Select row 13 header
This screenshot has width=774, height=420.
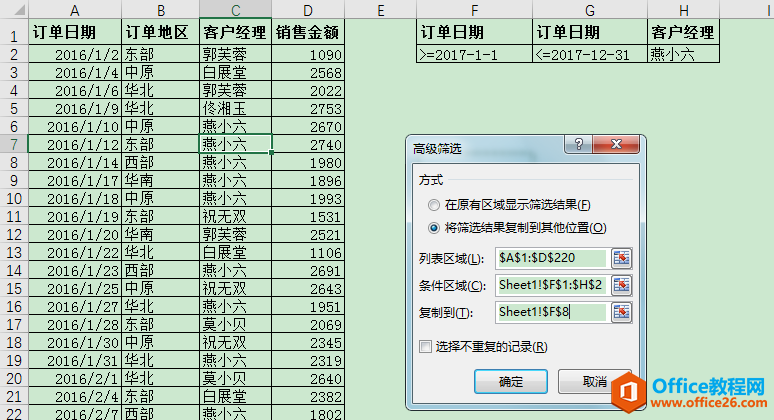pyautogui.click(x=14, y=252)
